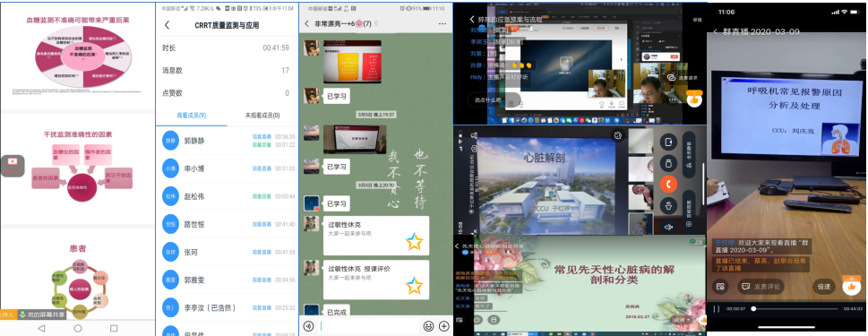This screenshot has height=336, width=868.
Task: Tap the emoji icon in chat bar
Action: [x=428, y=326]
